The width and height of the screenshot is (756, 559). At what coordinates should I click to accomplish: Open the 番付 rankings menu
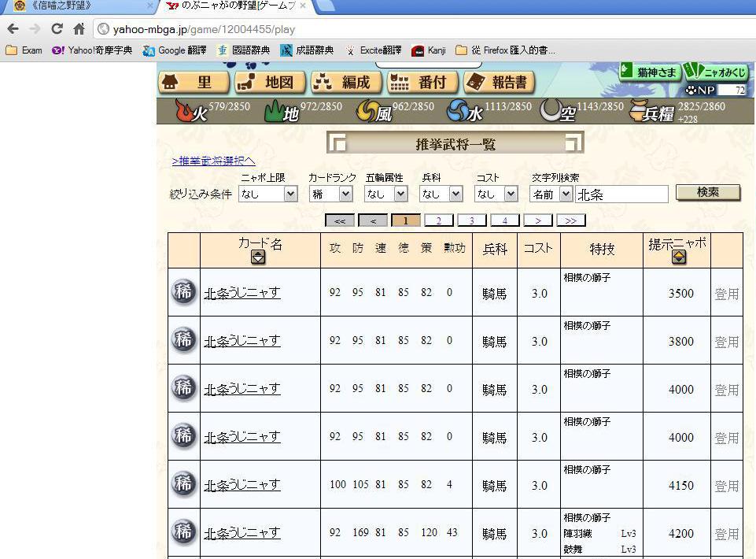point(422,83)
